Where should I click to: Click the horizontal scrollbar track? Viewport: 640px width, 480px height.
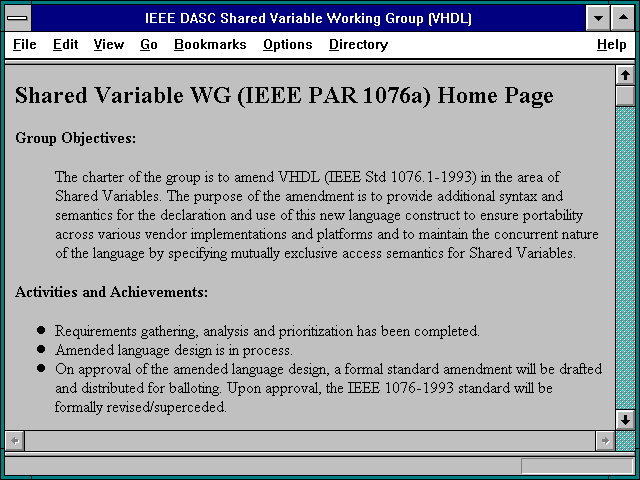click(x=310, y=441)
